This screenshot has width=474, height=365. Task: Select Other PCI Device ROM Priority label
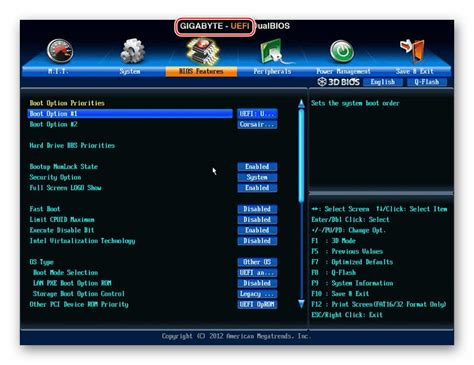coord(79,304)
